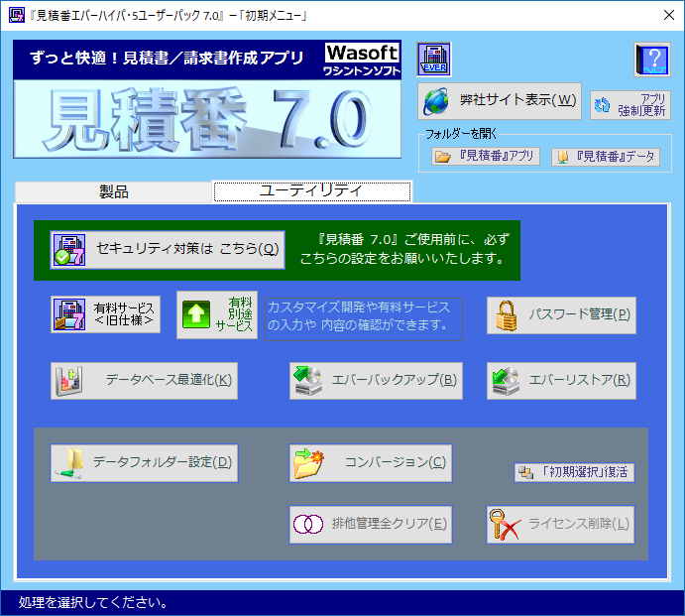Click the EVER calculator icon
The image size is (685, 616).
click(x=434, y=61)
